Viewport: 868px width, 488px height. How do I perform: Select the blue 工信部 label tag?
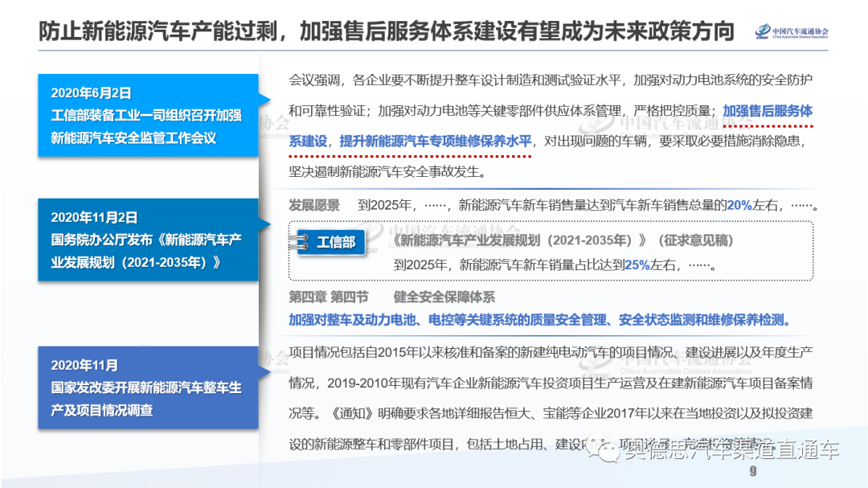point(336,242)
